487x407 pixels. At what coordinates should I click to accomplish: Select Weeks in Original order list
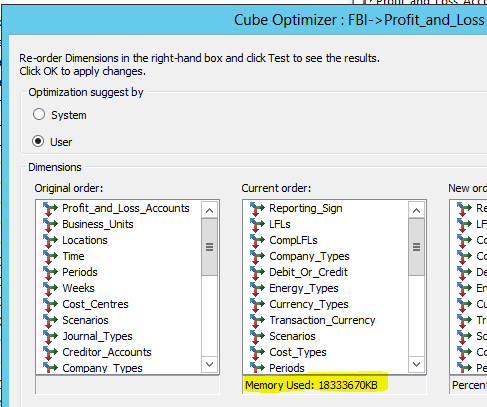[x=78, y=288]
